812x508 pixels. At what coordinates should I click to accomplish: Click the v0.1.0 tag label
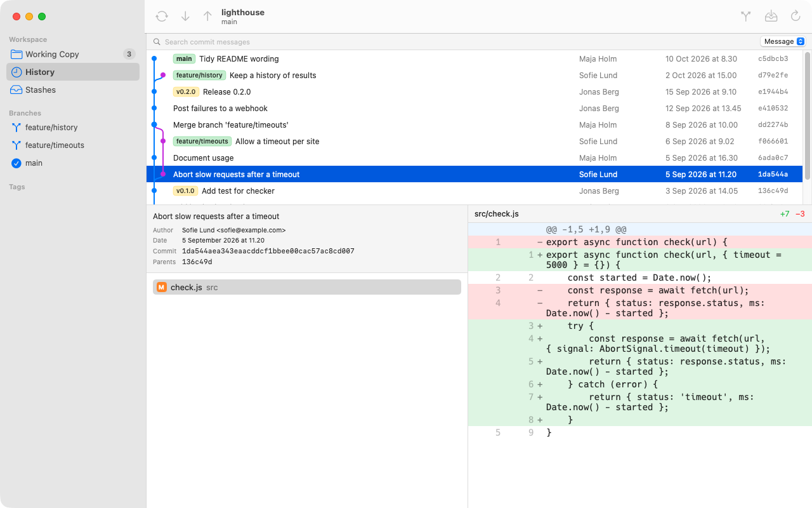185,190
